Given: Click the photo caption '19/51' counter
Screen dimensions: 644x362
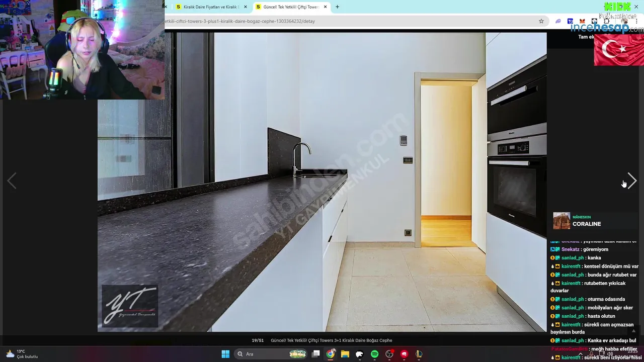Looking at the screenshot, I should pos(258,340).
